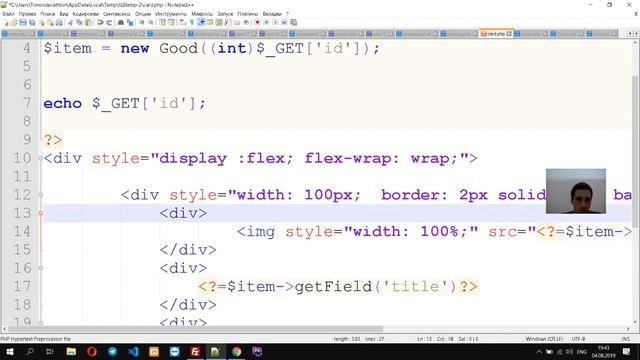
Task: Click the Open file toolbar icon
Action: coord(14,23)
